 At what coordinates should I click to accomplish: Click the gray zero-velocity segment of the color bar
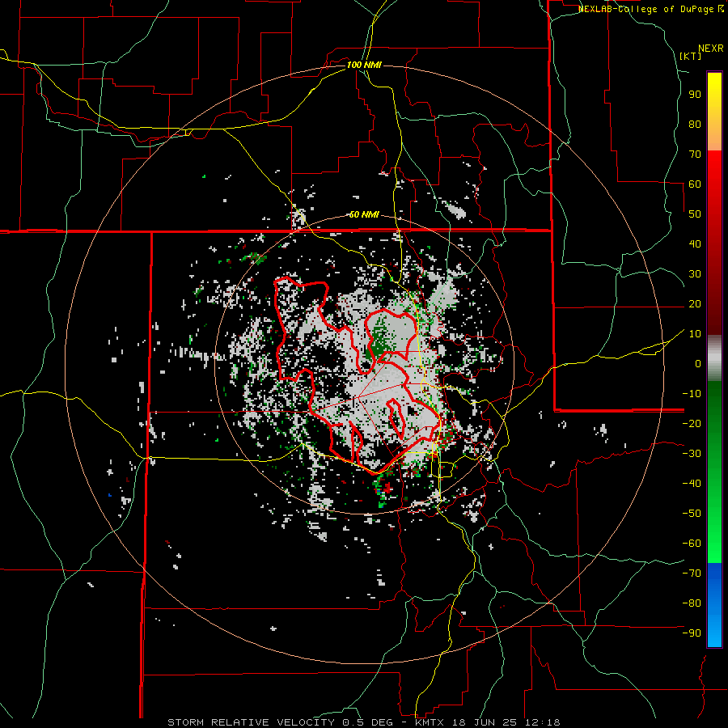point(714,358)
